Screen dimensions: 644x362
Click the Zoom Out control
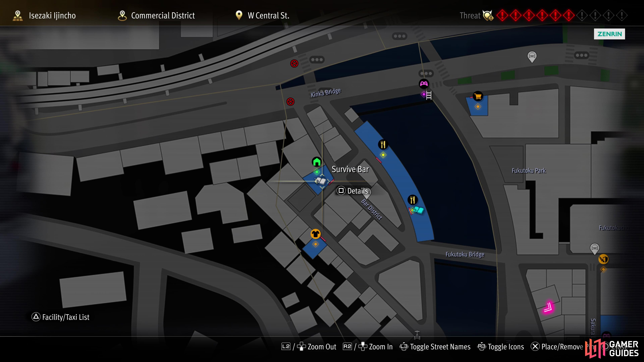[x=309, y=347]
